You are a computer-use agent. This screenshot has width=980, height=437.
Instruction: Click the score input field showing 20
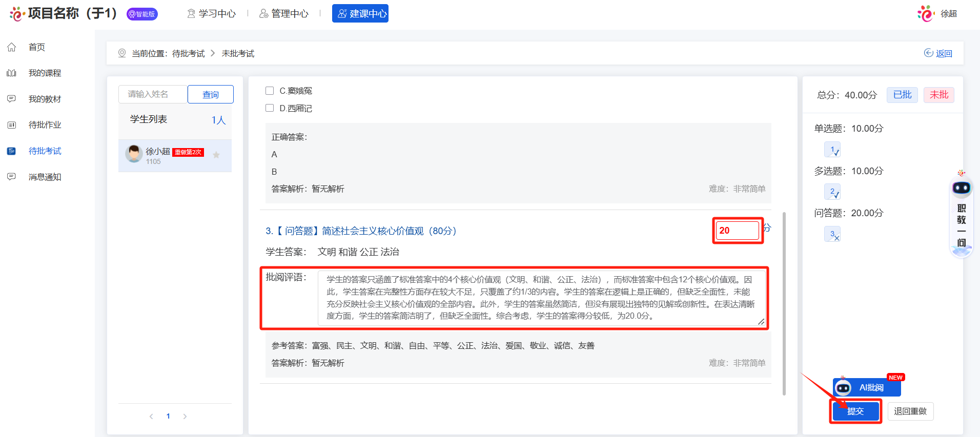click(x=737, y=231)
